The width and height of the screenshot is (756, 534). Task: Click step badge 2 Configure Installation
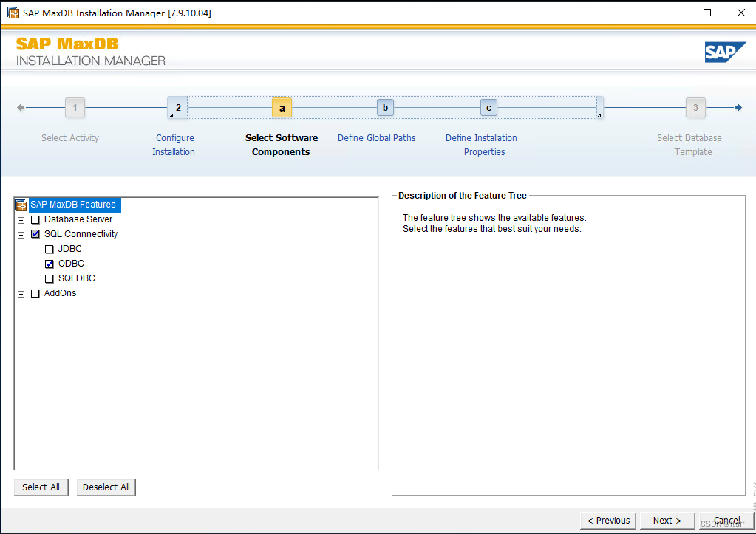pyautogui.click(x=177, y=107)
